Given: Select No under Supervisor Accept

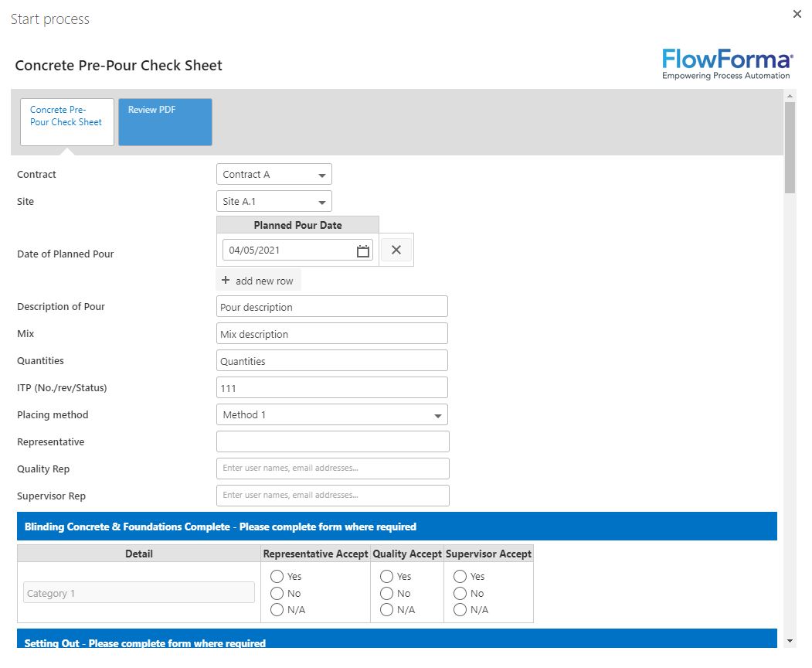Looking at the screenshot, I should [460, 593].
